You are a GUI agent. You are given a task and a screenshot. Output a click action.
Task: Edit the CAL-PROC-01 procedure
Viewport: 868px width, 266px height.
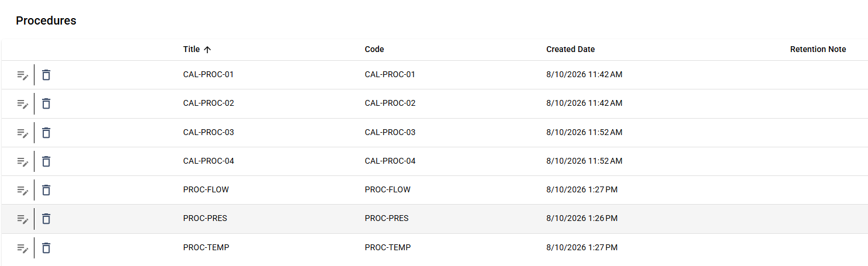pyautogui.click(x=22, y=75)
